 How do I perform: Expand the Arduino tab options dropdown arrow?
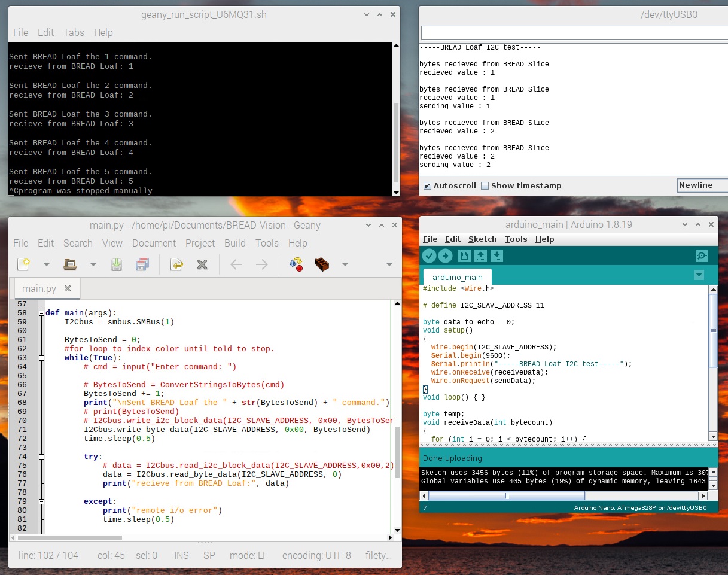click(x=698, y=275)
